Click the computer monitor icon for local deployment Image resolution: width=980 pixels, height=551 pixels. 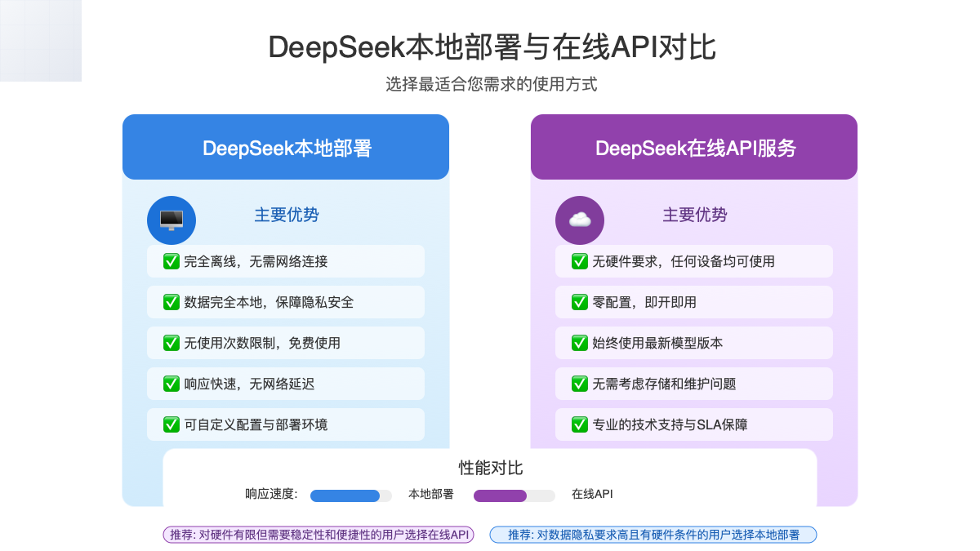171,220
